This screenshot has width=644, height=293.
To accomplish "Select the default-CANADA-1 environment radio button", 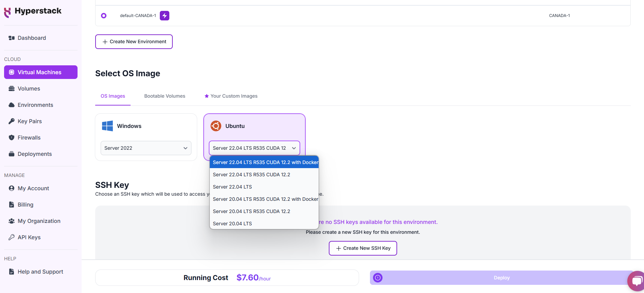I will coord(104,16).
